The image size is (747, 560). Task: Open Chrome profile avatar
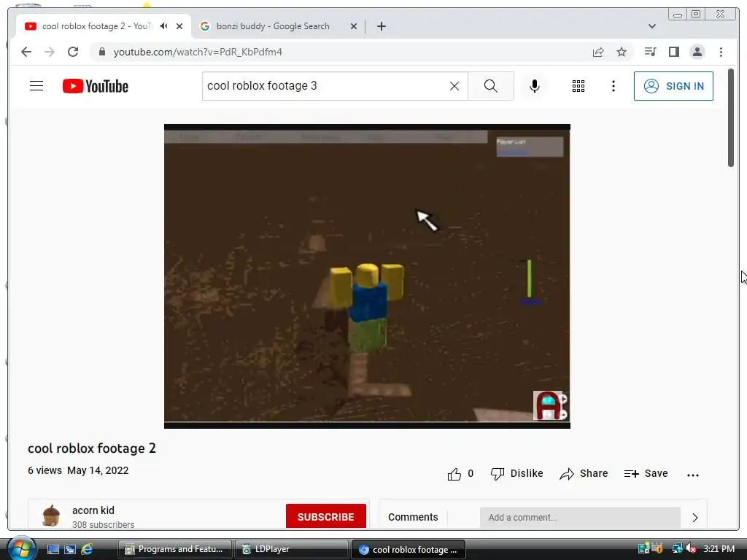tap(697, 52)
